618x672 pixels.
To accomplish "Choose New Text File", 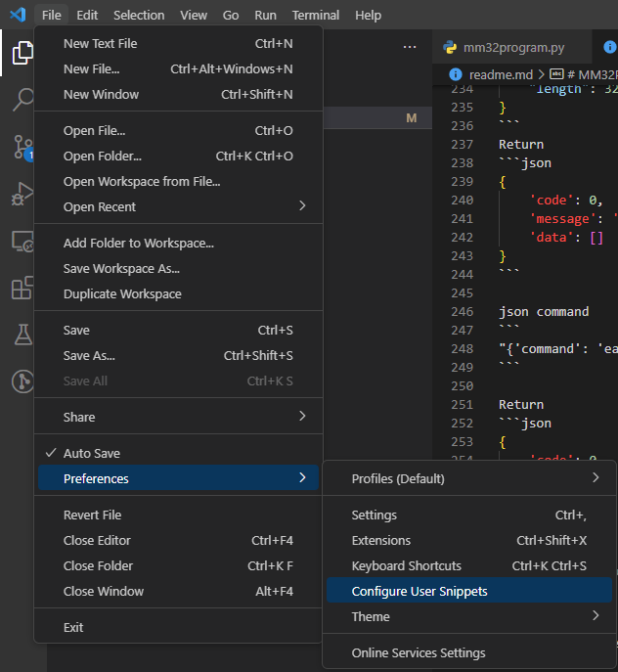I will tap(178, 43).
